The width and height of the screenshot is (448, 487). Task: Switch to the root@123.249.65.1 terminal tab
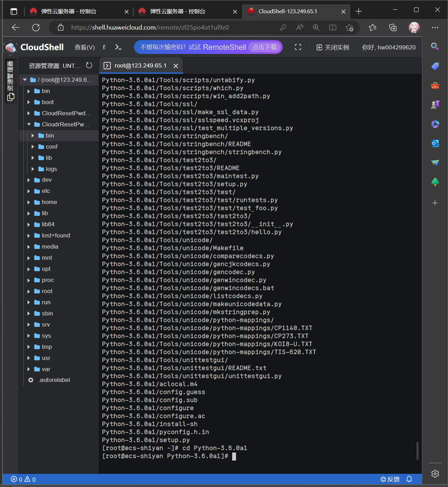point(141,65)
